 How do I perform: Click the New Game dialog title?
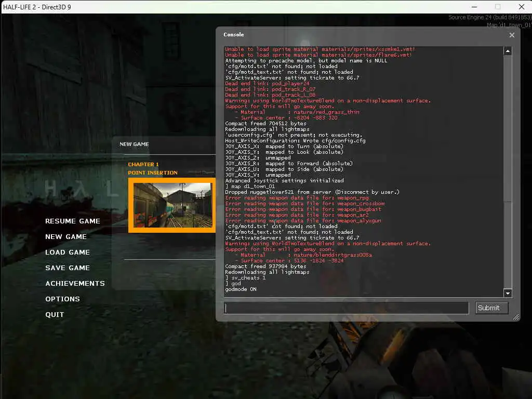click(134, 144)
